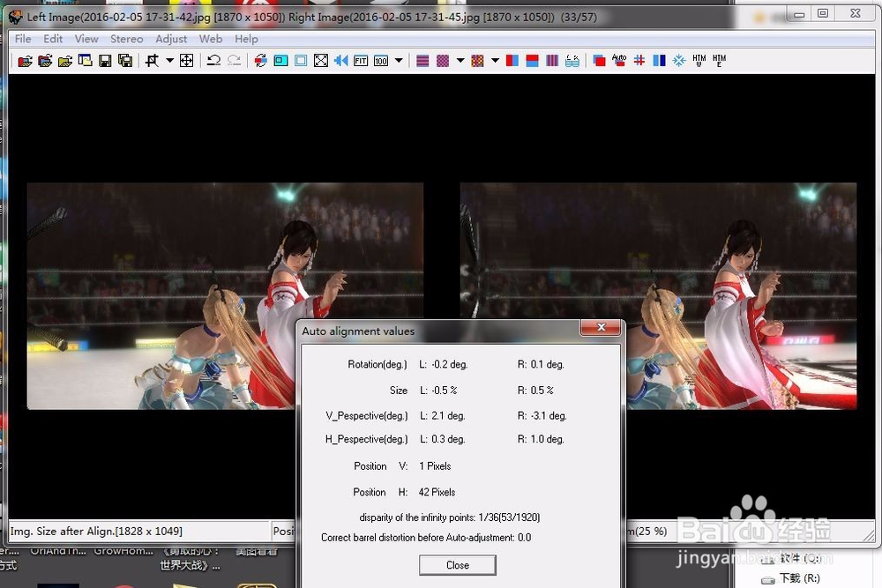Screen dimensions: 882x588
Task: Undo the last action with undo icon
Action: click(213, 61)
